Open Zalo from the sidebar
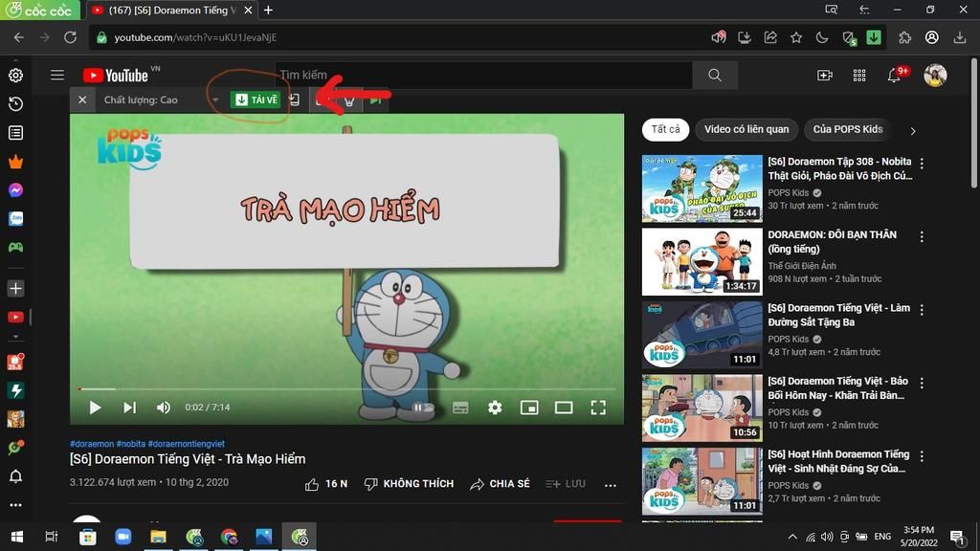This screenshot has width=980, height=551. tap(15, 219)
